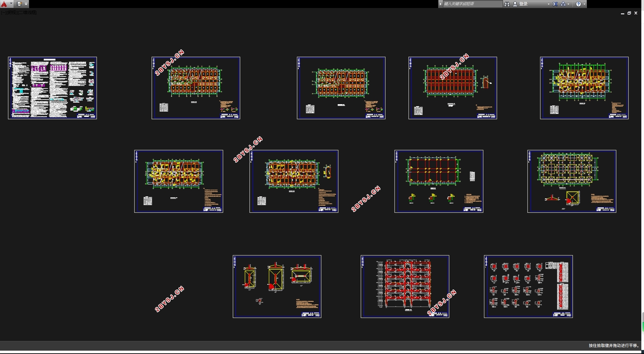
Task: Focus the keyword search input field
Action: (x=472, y=4)
